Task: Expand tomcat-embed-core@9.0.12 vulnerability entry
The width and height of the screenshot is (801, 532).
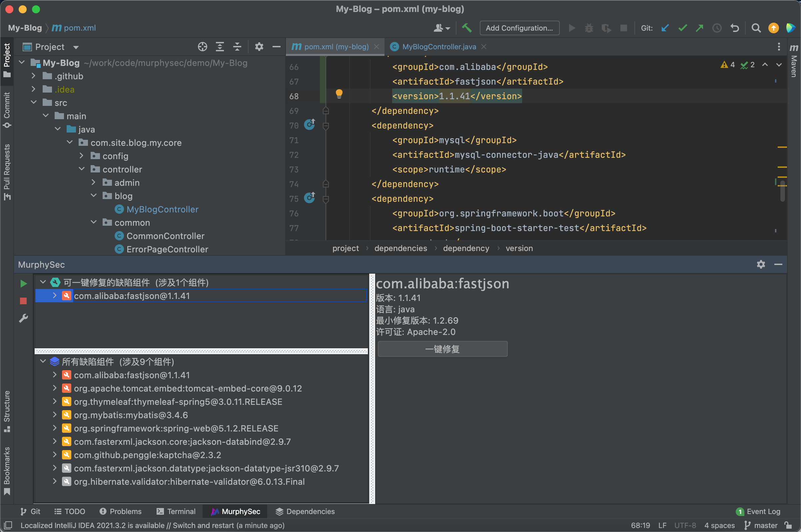Action: point(55,388)
